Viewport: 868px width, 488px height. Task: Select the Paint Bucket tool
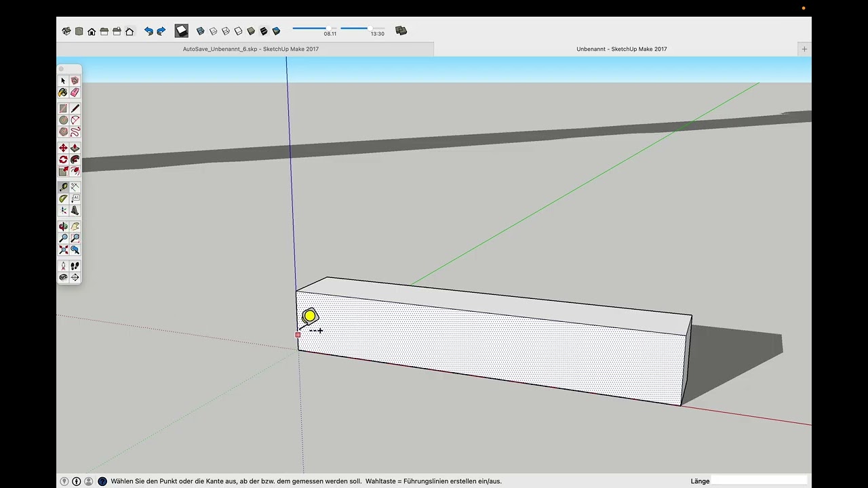pyautogui.click(x=63, y=92)
